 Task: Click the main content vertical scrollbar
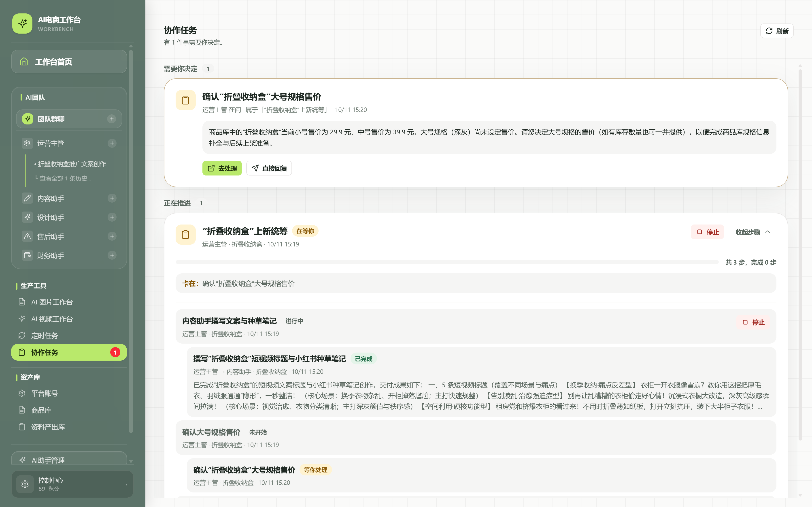(800, 255)
